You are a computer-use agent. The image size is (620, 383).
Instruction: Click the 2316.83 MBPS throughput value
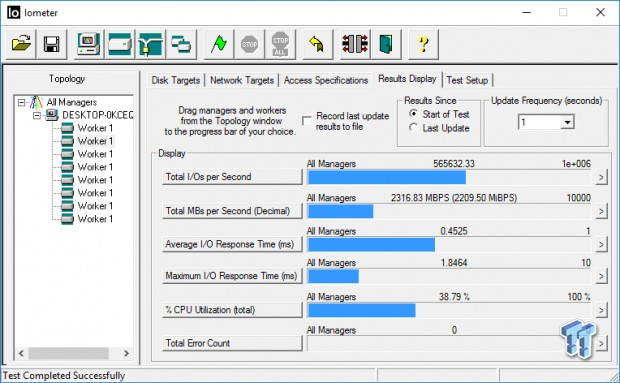point(454,198)
